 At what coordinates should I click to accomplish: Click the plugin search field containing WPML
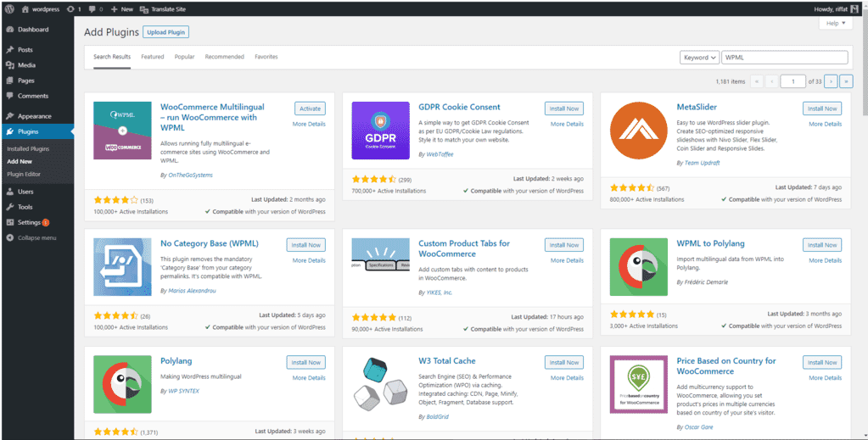tap(784, 58)
